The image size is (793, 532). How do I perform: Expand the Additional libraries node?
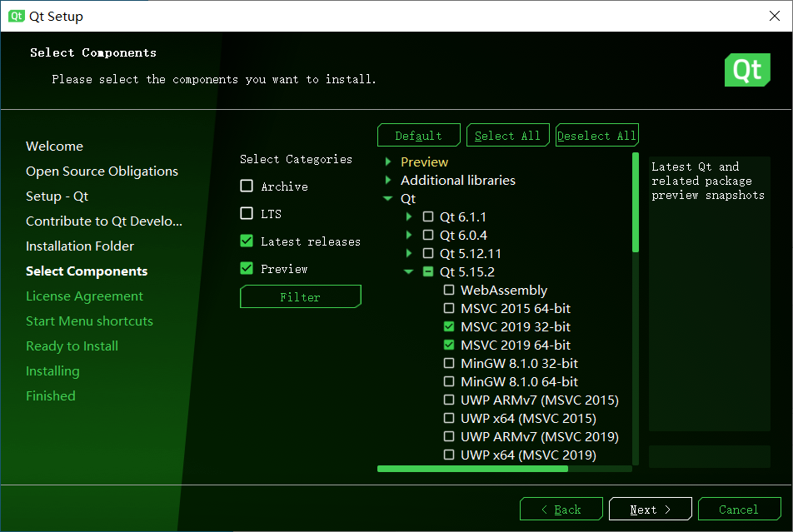(388, 180)
